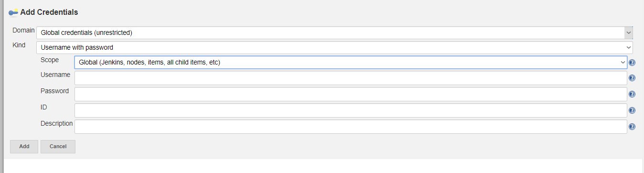Click the Description label
This screenshot has height=173, width=644.
pos(57,124)
